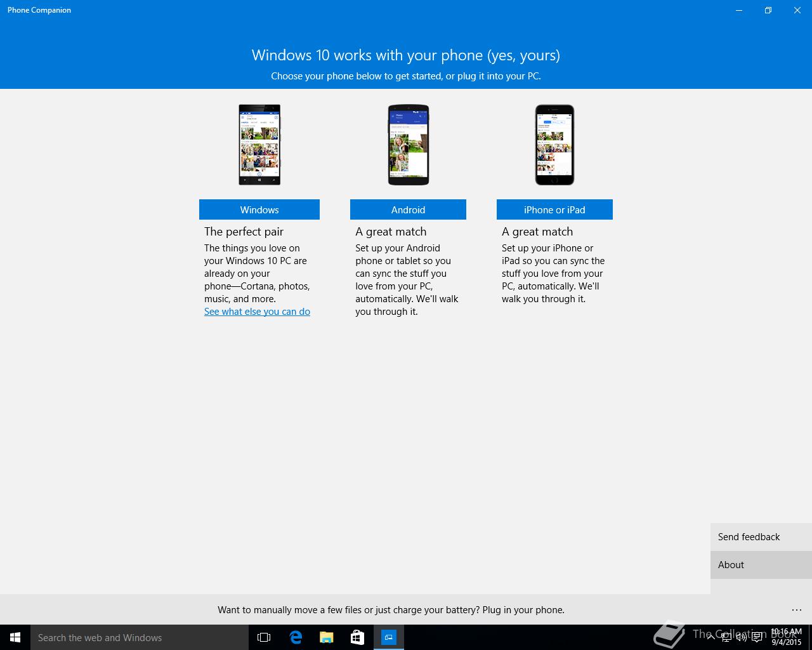Select the Windows phone button

click(259, 209)
